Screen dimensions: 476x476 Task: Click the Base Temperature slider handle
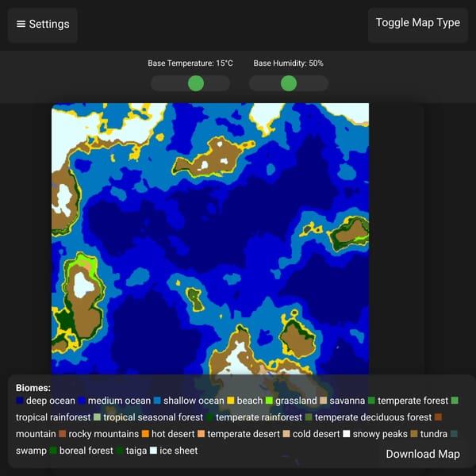(x=196, y=83)
